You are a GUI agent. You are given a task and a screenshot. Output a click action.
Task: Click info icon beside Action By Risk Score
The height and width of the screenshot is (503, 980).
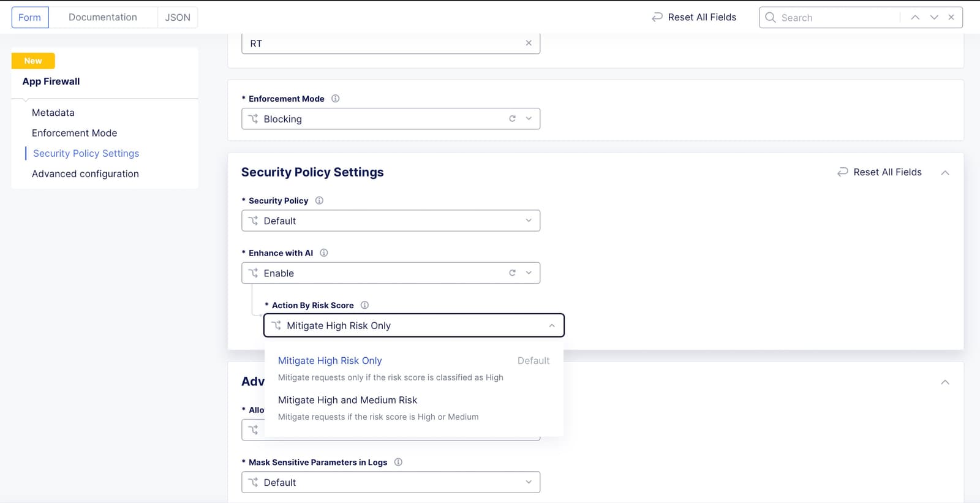click(364, 305)
